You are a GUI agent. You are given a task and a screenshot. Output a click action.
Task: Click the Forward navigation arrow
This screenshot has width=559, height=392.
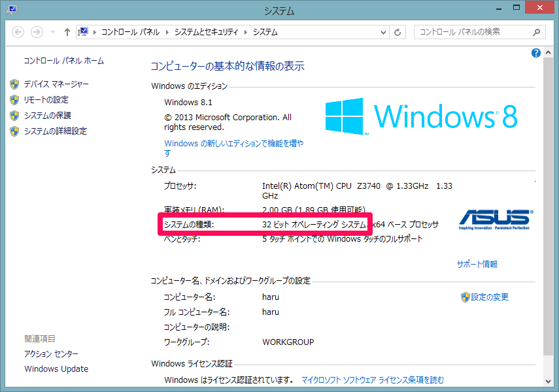[37, 32]
